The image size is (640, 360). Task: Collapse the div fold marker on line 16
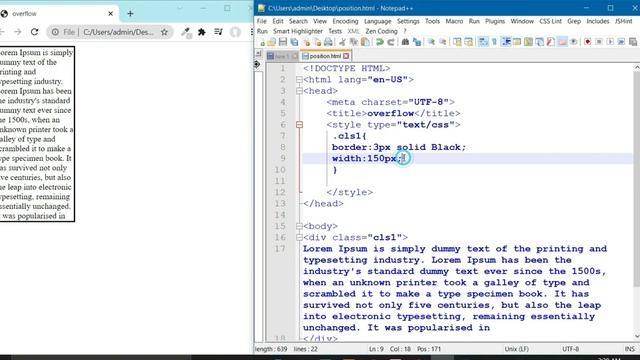tap(299, 238)
